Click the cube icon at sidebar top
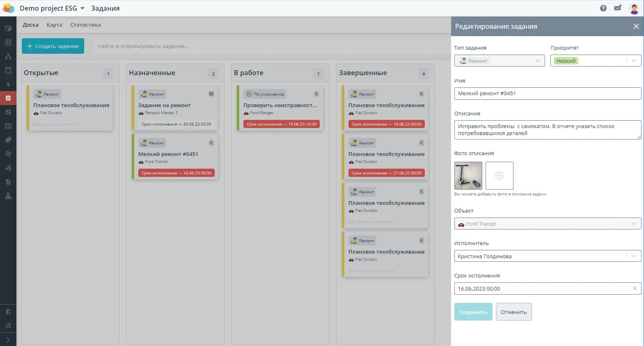The image size is (644, 346). click(8, 28)
